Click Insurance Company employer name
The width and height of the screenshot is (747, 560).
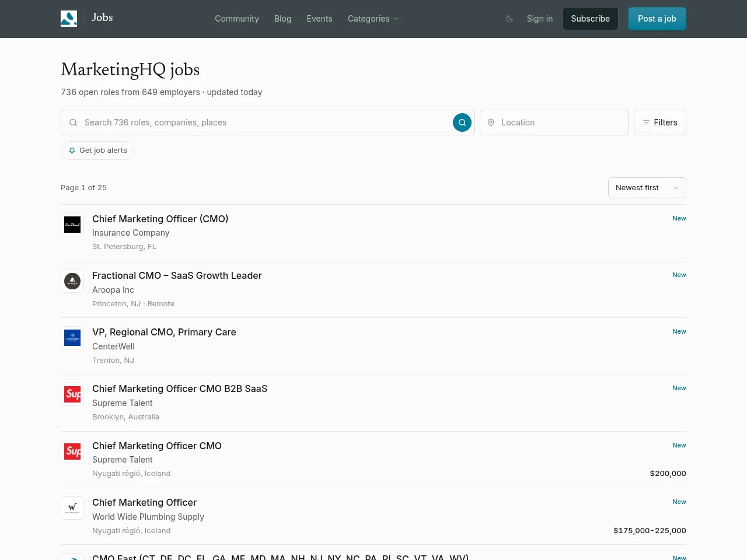tap(131, 233)
